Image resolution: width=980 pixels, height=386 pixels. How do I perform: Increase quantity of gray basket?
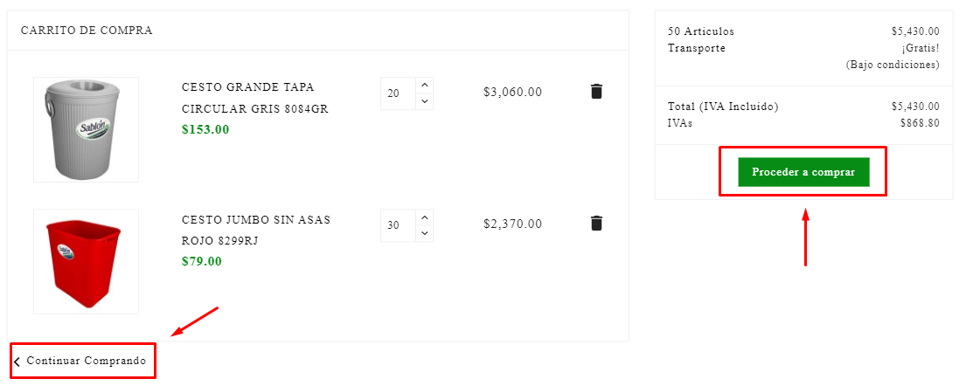pos(425,85)
